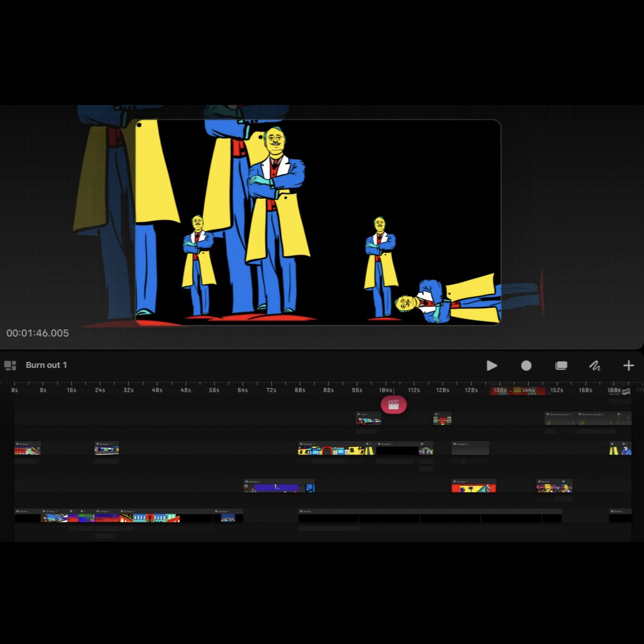Switch to the Timeline edit mode icon
The image size is (644, 644).
pyautogui.click(x=561, y=365)
